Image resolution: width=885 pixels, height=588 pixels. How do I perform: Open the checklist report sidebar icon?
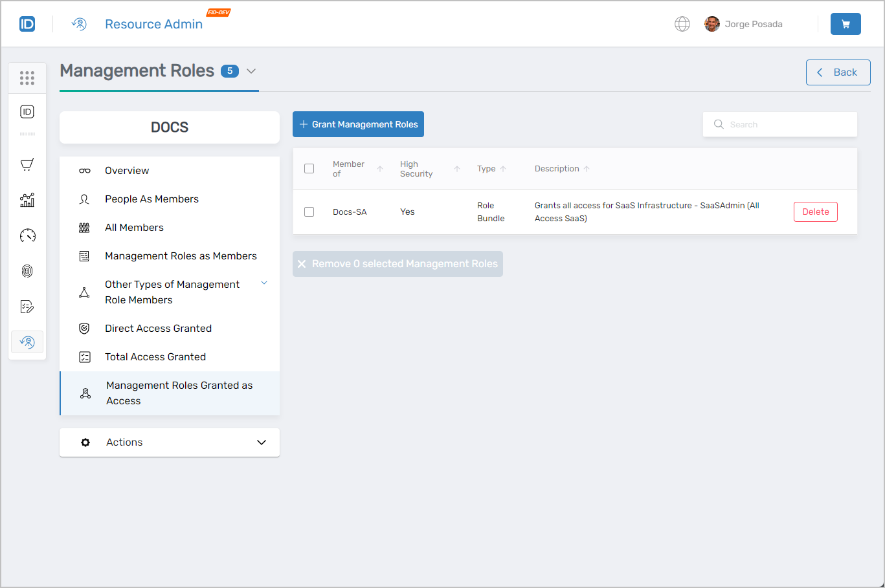27,306
